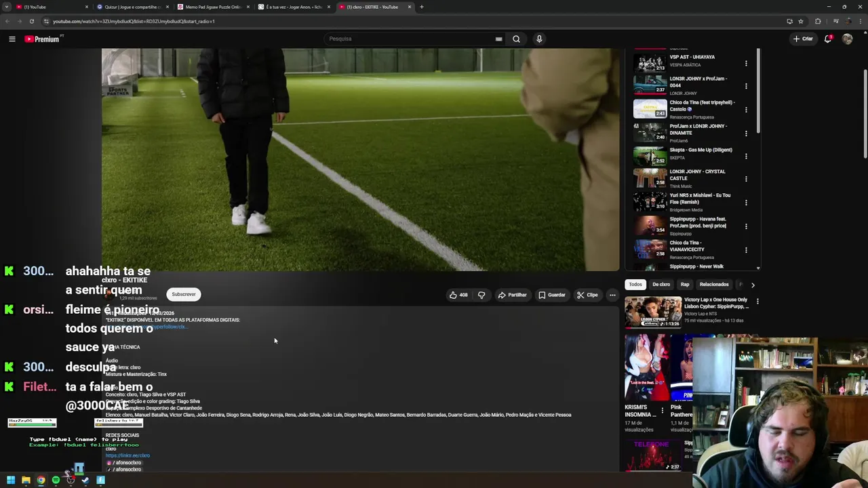The width and height of the screenshot is (868, 488).
Task: Open options for Chico da Tina Castolo
Action: [x=746, y=110]
